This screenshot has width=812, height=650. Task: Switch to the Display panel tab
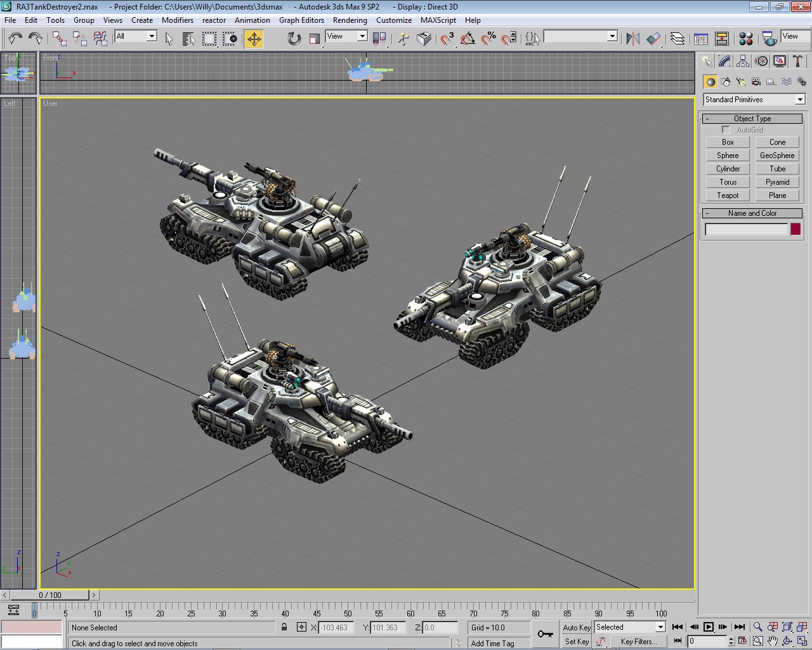point(780,62)
